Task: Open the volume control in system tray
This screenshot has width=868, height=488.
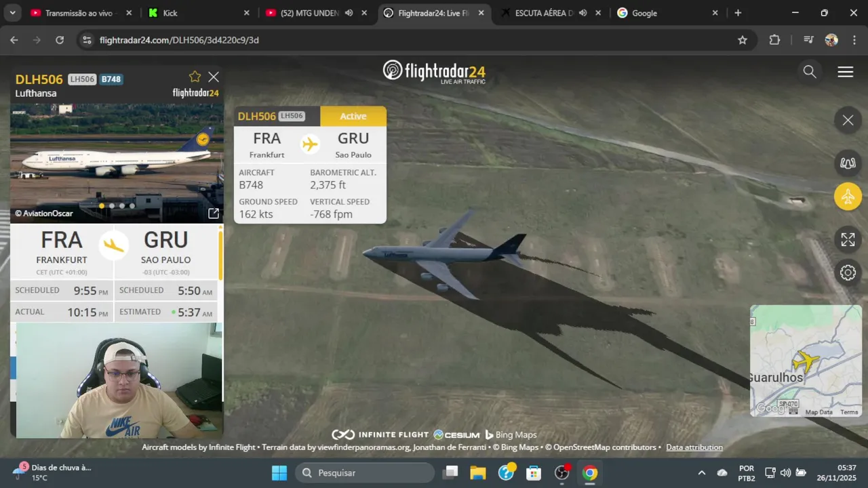Action: pos(785,472)
